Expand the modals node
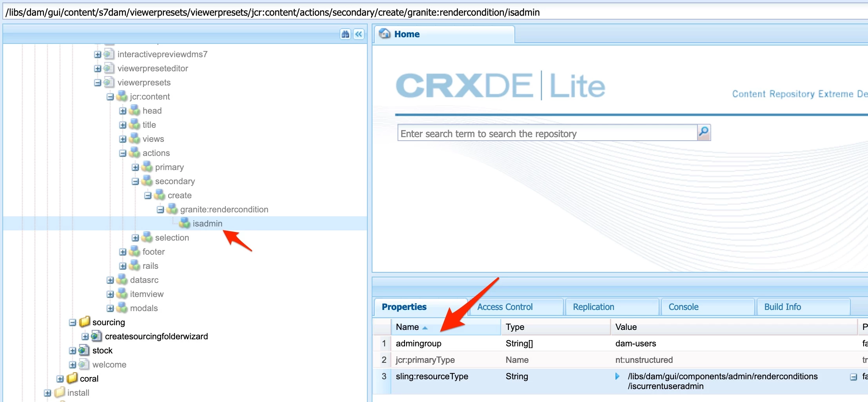The width and height of the screenshot is (868, 402). (110, 308)
